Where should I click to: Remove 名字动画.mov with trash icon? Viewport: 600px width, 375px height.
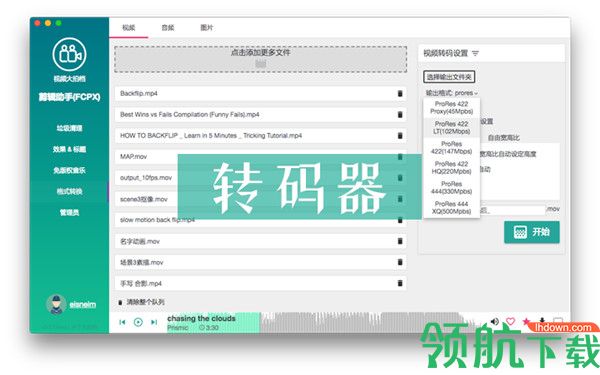click(x=400, y=241)
